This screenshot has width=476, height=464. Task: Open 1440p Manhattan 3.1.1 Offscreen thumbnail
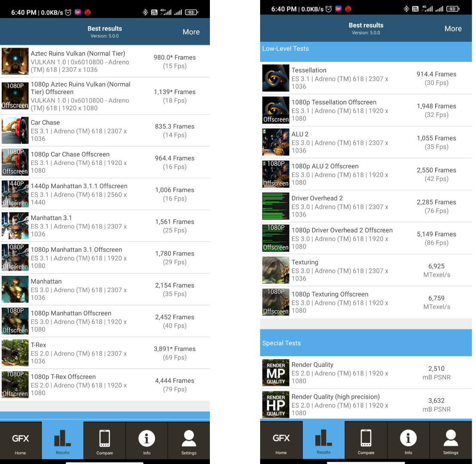tap(15, 194)
